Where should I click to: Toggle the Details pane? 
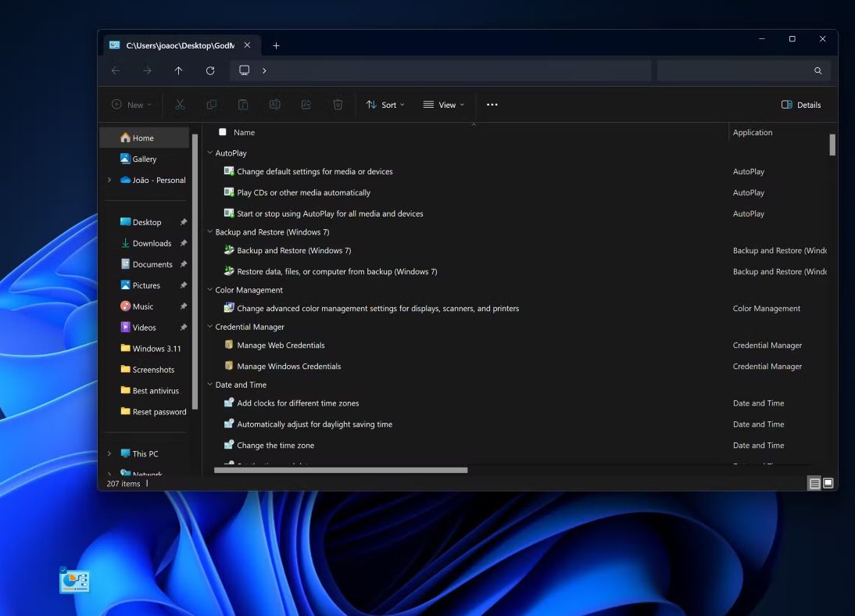pyautogui.click(x=801, y=105)
